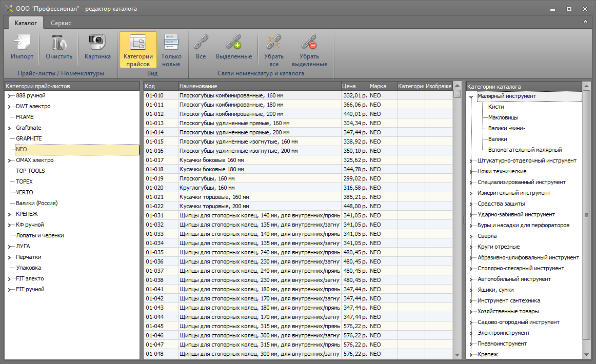Switch to the Сервис tab
Viewport: 596px width, 364px height.
click(x=61, y=23)
